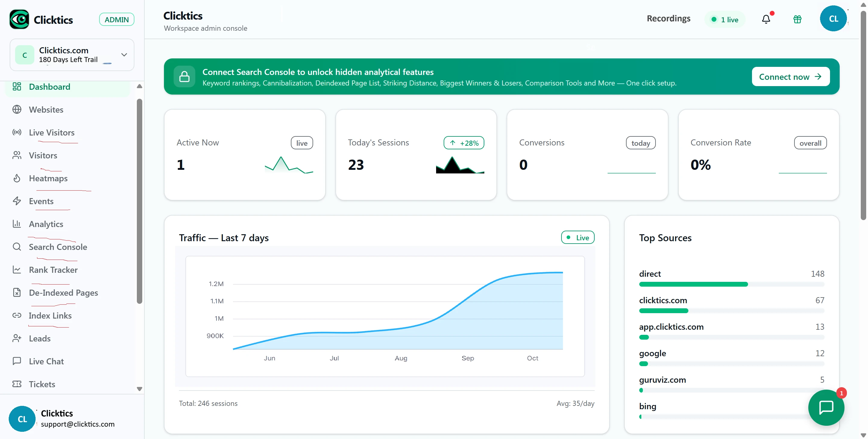
Task: Click the Search Console magnifier icon
Action: pos(17,247)
